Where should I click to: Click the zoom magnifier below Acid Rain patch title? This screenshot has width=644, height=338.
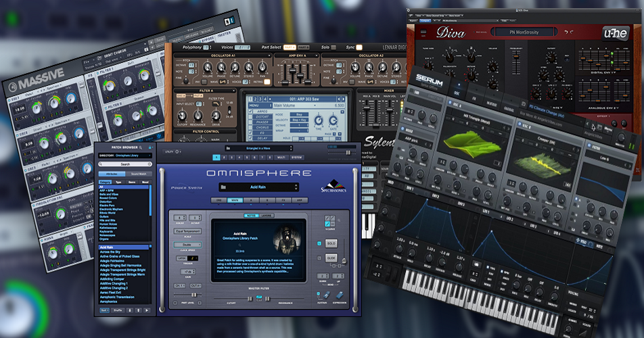coord(239,245)
